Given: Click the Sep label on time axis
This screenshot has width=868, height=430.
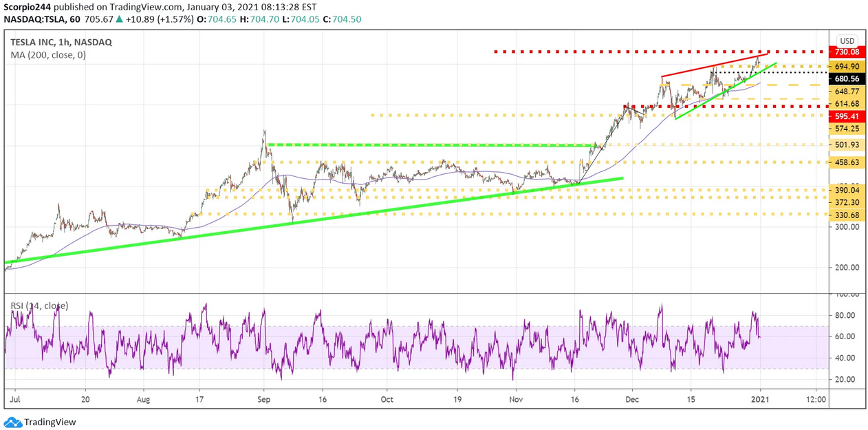Looking at the screenshot, I should coord(265,398).
